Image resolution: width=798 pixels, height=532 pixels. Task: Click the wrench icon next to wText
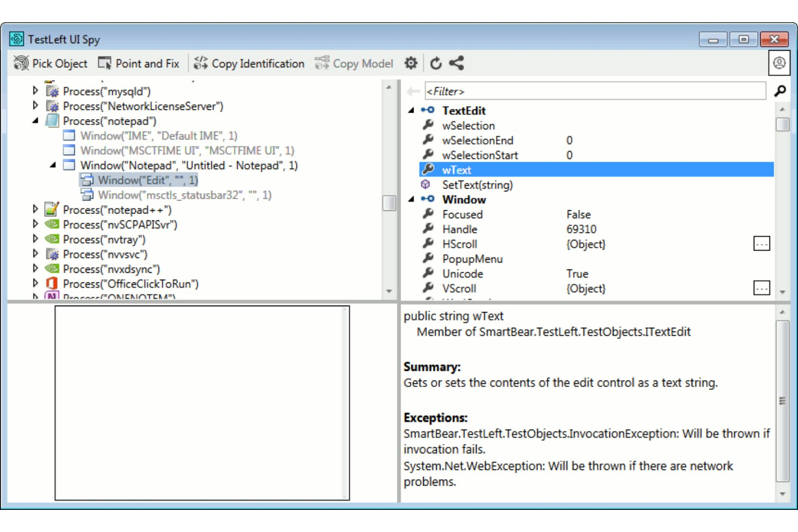pyautogui.click(x=429, y=169)
